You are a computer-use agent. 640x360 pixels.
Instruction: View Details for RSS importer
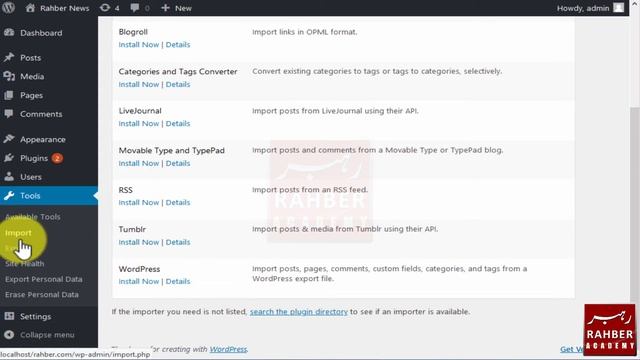(x=178, y=202)
